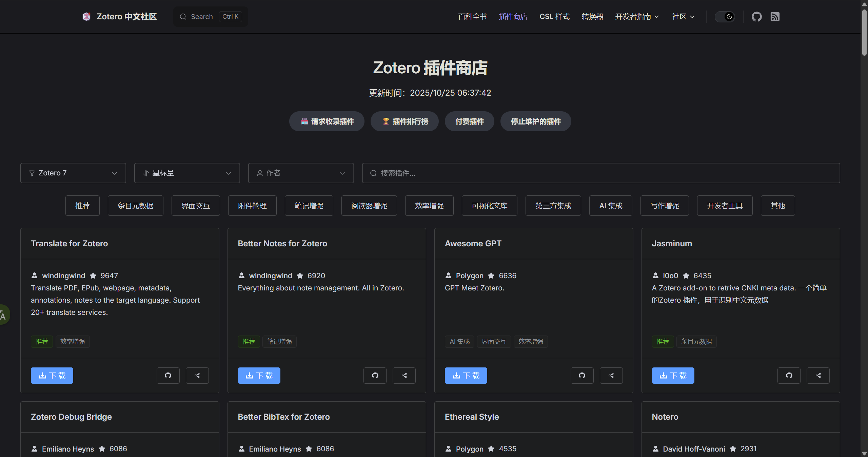Expand the 星标量 sort dropdown
This screenshot has height=457, width=868.
(187, 173)
